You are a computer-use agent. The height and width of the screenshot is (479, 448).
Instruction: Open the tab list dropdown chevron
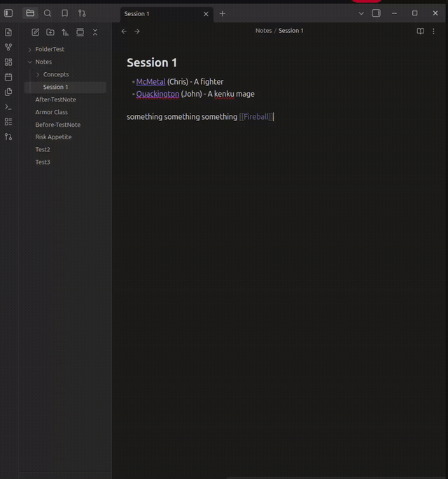click(x=361, y=13)
